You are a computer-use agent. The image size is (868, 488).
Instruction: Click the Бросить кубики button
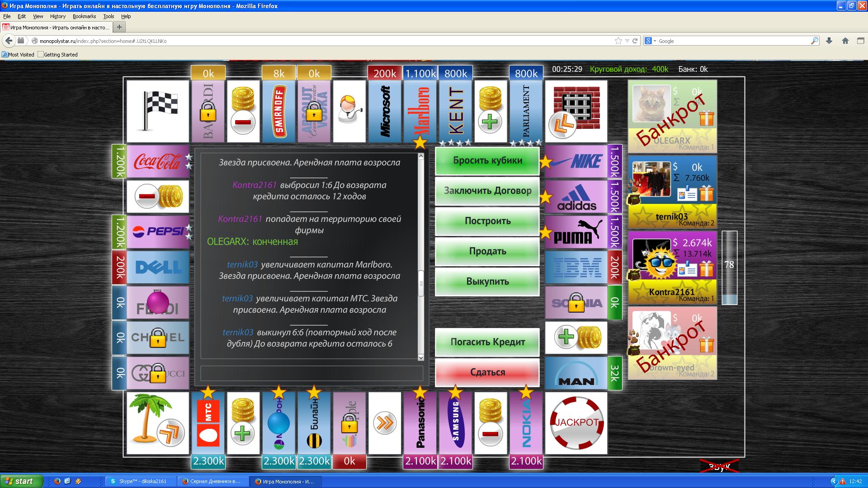pyautogui.click(x=487, y=161)
